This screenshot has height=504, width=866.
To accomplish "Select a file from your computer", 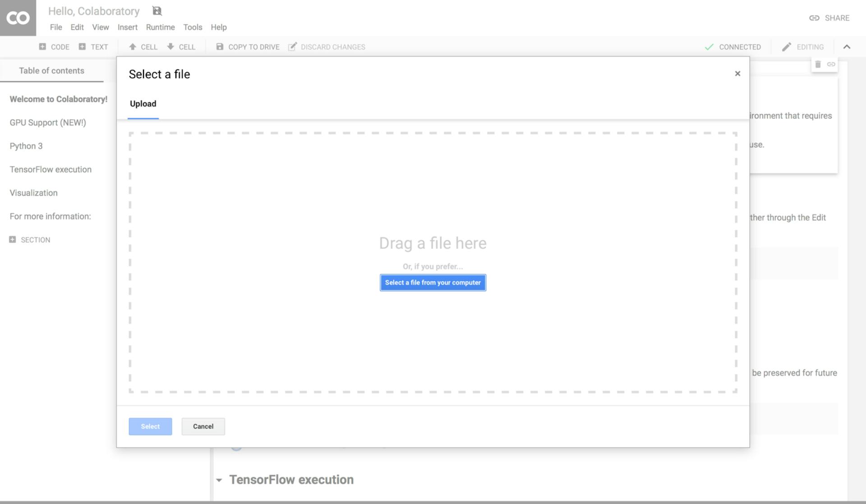I will 433,282.
